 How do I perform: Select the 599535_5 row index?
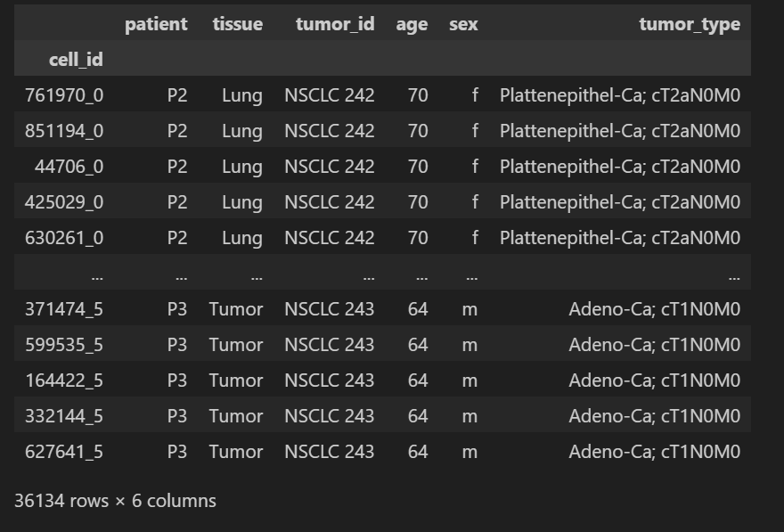(64, 345)
